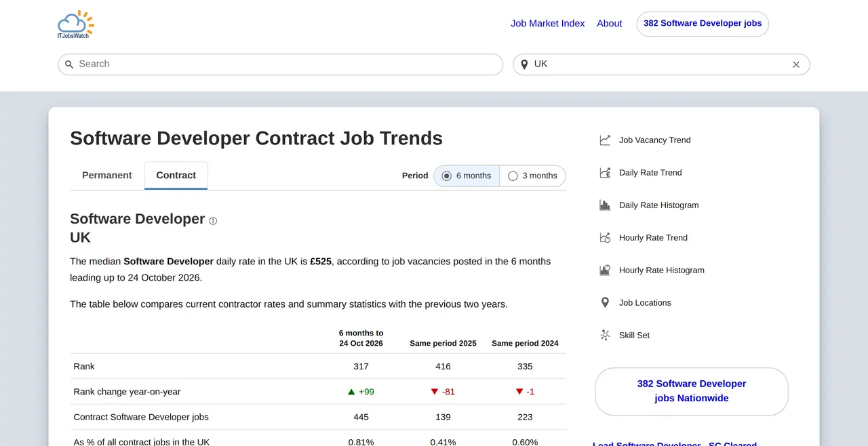This screenshot has height=446, width=868.
Task: Select the 3 months period option
Action: [x=532, y=176]
